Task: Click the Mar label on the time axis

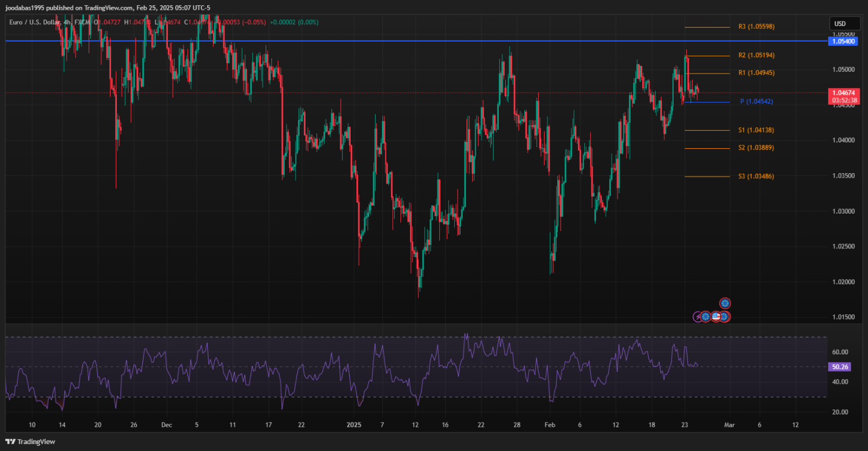Action: pyautogui.click(x=729, y=424)
